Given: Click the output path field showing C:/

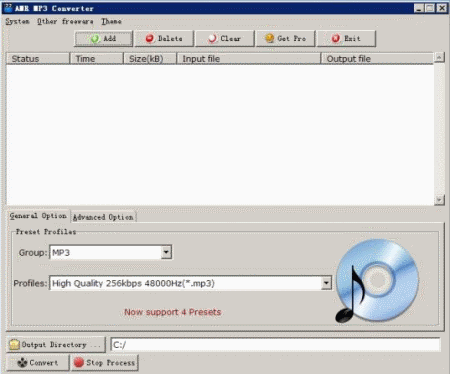Looking at the screenshot, I should tap(275, 345).
